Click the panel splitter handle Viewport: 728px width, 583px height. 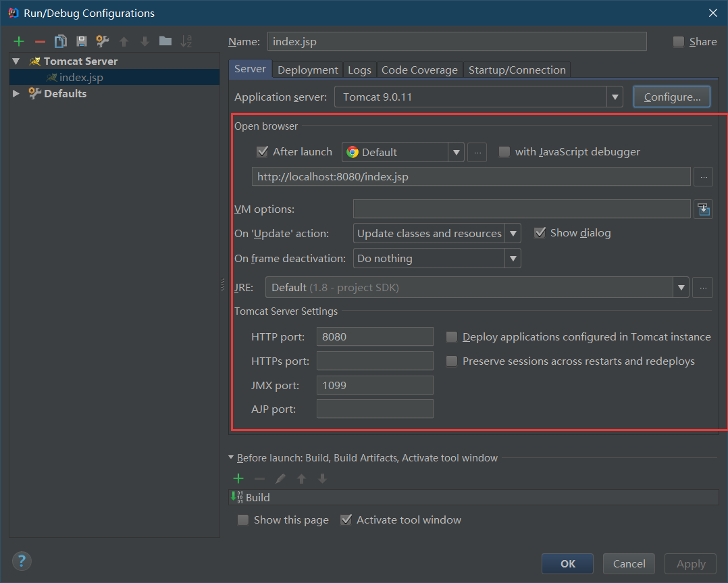(x=223, y=284)
